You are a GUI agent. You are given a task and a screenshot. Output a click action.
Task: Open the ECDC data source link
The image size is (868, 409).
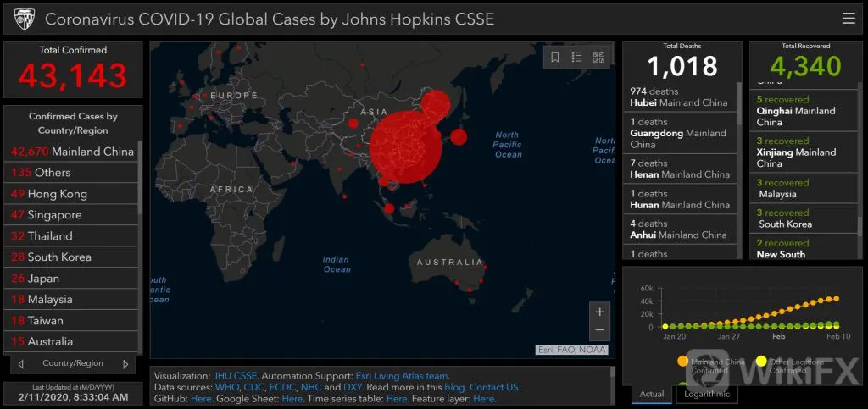click(x=283, y=387)
